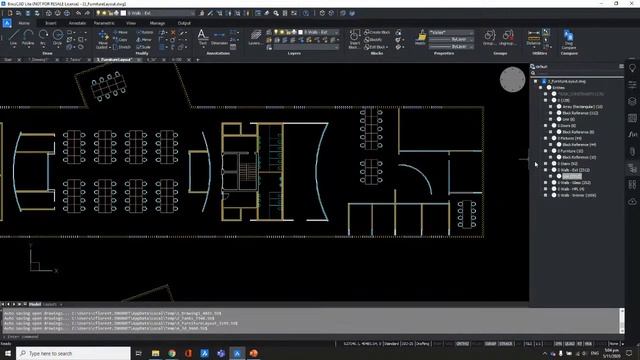Select the Dimension annotation tool

219,38
